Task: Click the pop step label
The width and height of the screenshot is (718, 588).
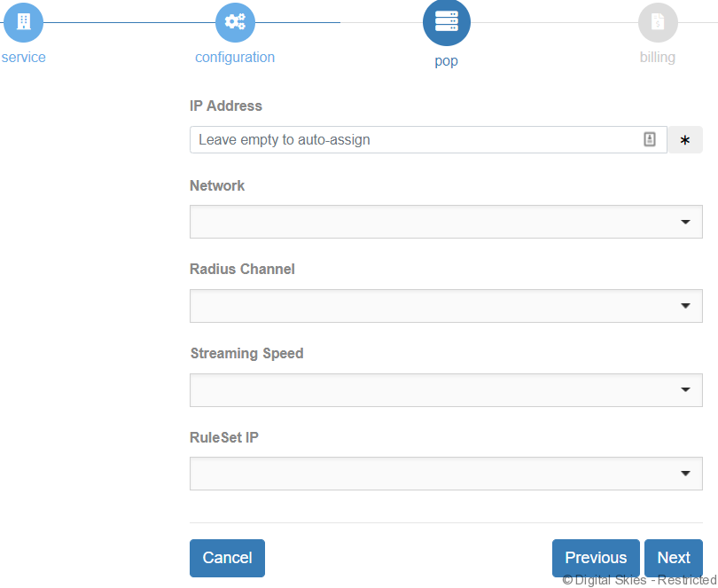Action: click(446, 62)
